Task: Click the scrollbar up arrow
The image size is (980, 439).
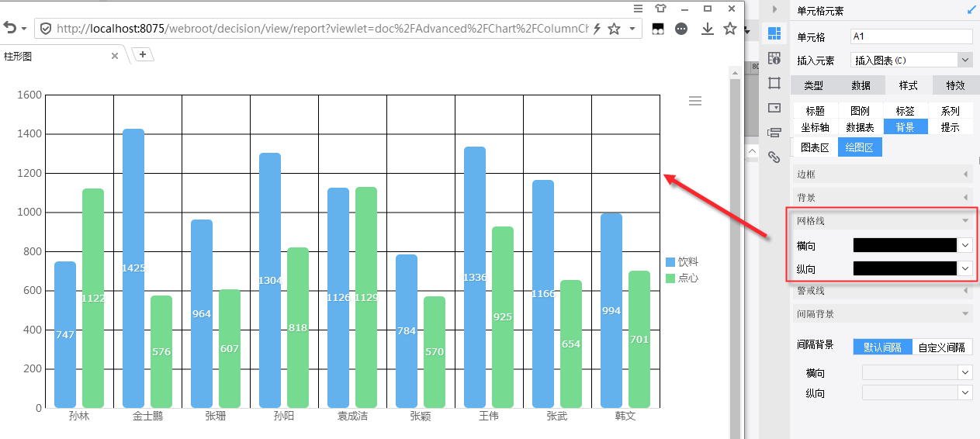Action: 735,71
